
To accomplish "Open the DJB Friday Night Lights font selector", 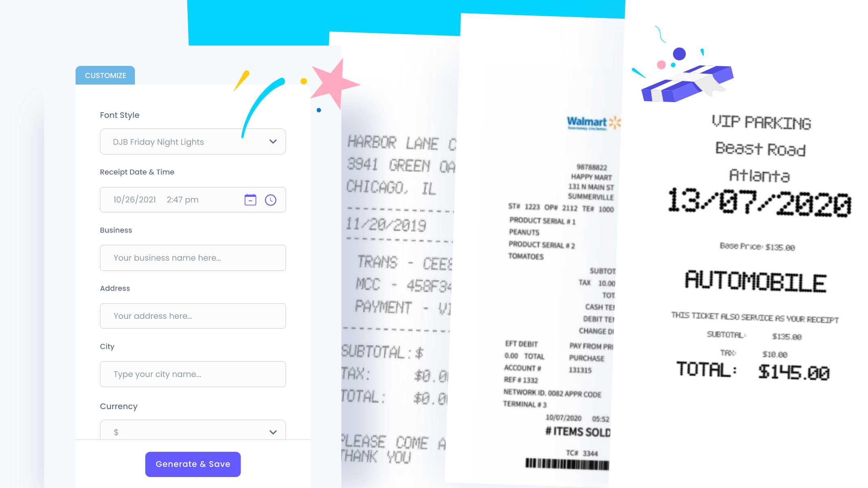I will point(193,142).
